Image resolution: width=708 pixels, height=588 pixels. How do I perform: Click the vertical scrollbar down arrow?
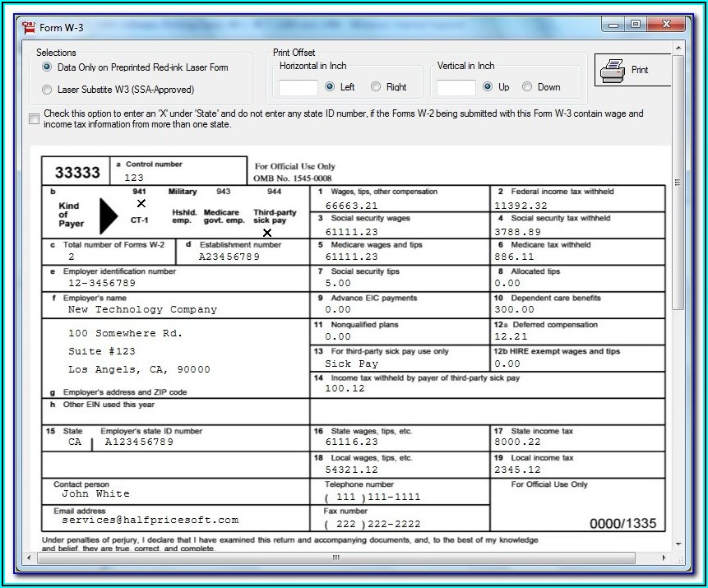point(678,544)
